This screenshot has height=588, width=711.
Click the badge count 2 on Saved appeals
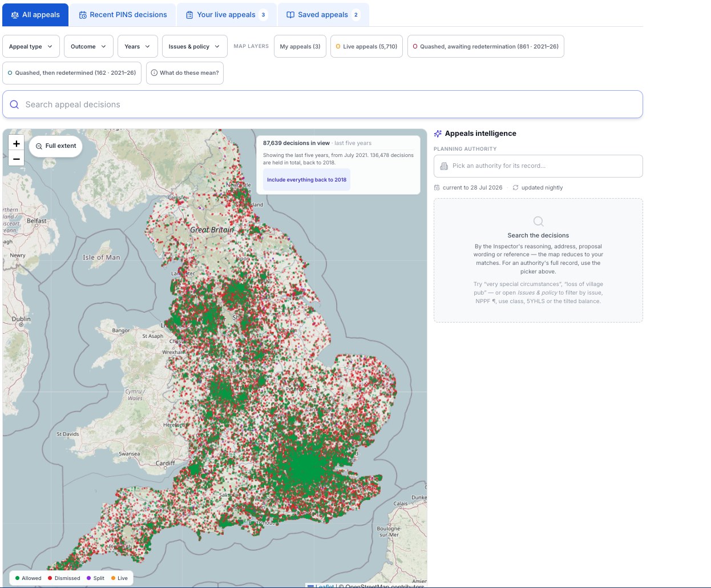[355, 15]
